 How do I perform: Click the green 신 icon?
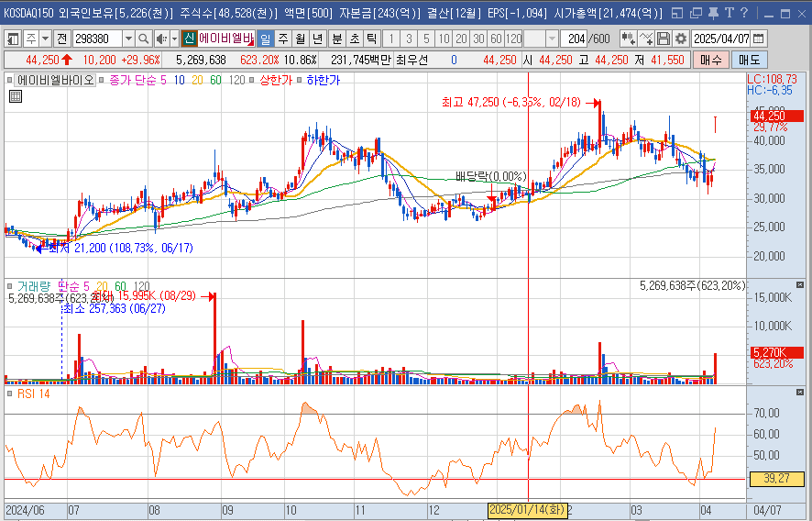(x=190, y=39)
